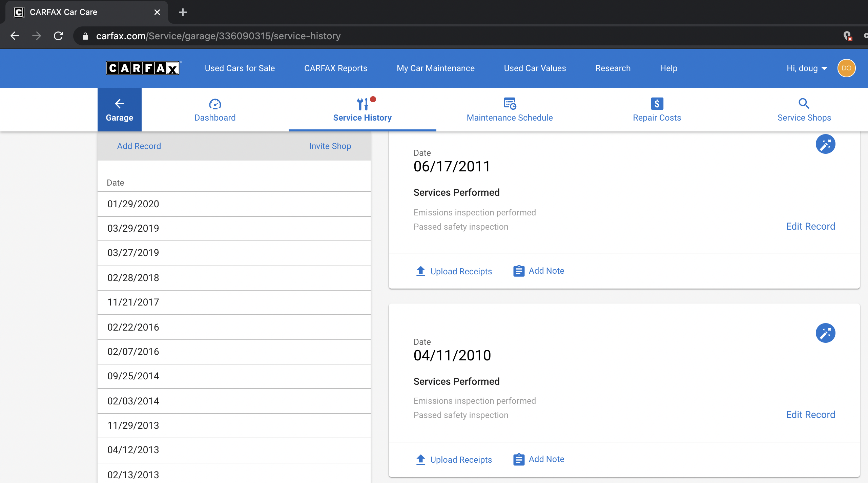Click Add Note text in 06/17/2011 record

coord(546,271)
